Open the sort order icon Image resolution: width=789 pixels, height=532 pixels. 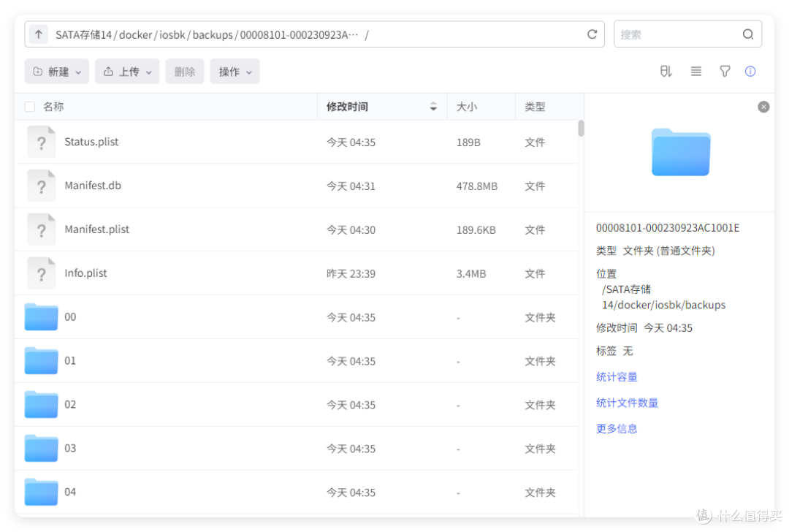666,72
